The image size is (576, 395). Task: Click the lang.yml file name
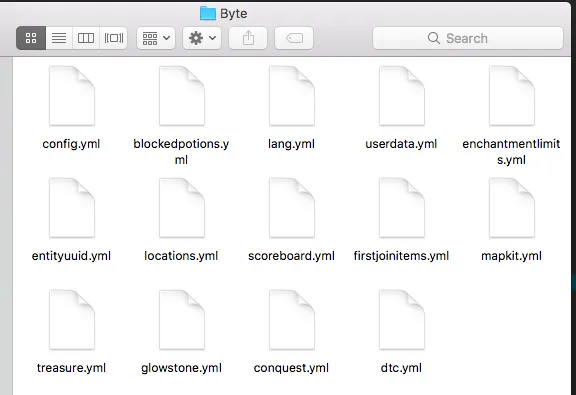[291, 144]
